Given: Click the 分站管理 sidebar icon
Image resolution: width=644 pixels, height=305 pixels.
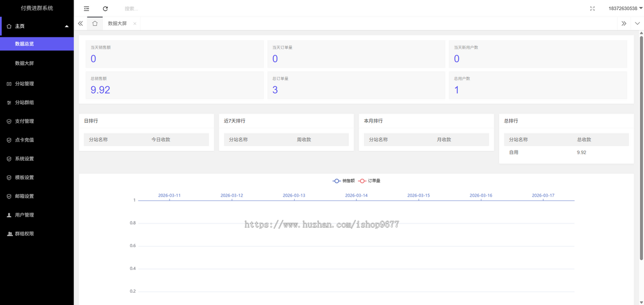Looking at the screenshot, I should tap(9, 84).
